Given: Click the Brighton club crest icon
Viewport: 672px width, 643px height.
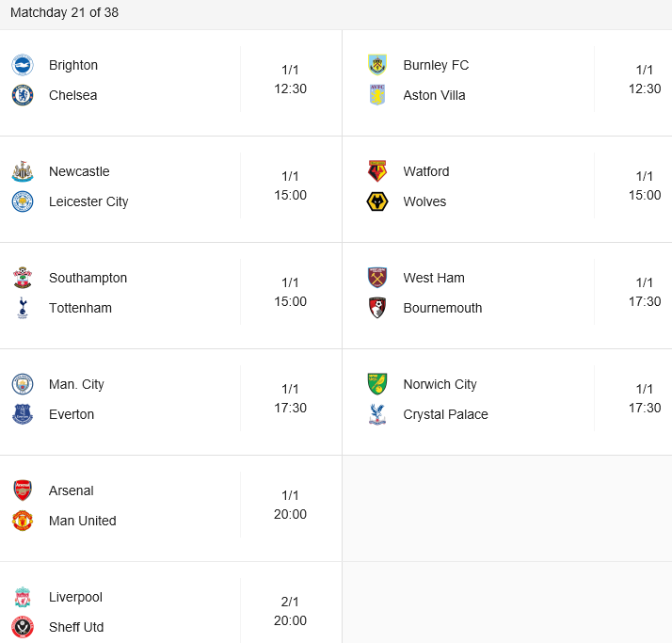Looking at the screenshot, I should [23, 65].
